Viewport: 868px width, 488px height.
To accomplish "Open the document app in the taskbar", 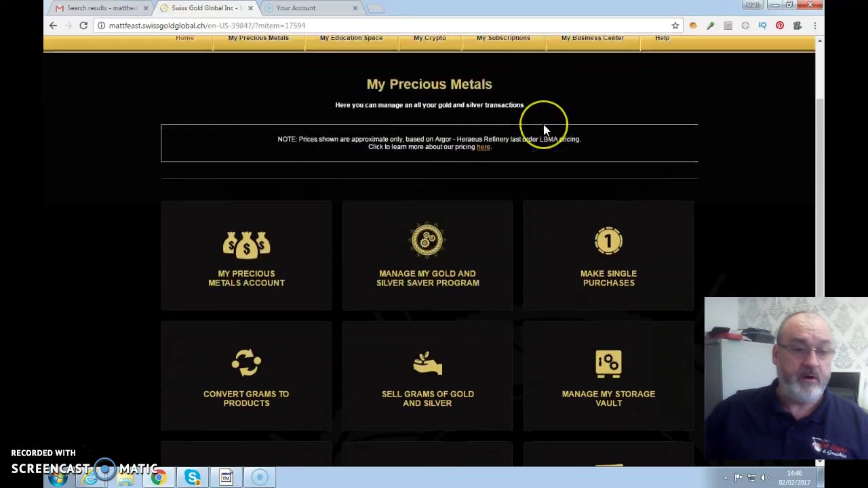I will [x=226, y=478].
